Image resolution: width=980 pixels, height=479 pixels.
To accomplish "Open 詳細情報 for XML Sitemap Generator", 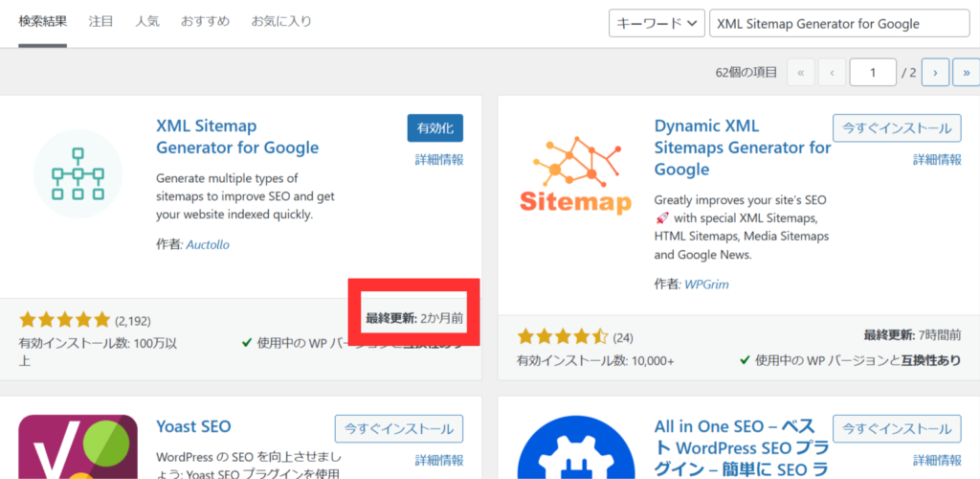I will pos(439,159).
